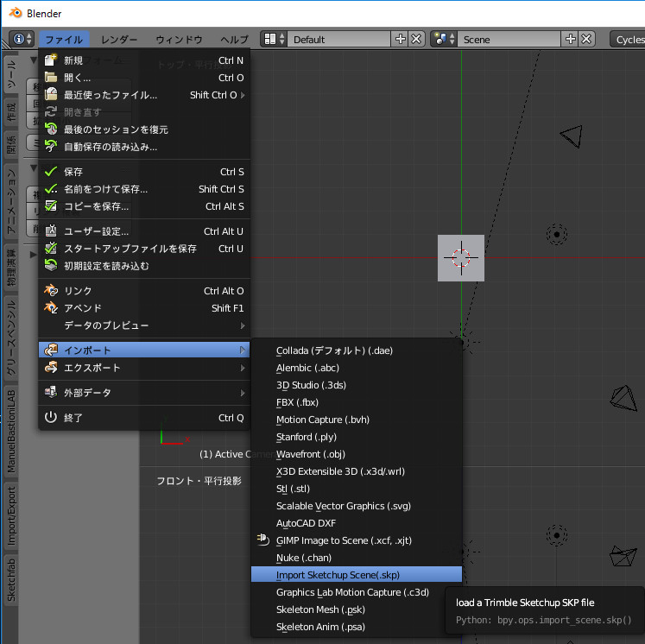
Task: Choose Collada (.dae) import
Action: [357, 350]
